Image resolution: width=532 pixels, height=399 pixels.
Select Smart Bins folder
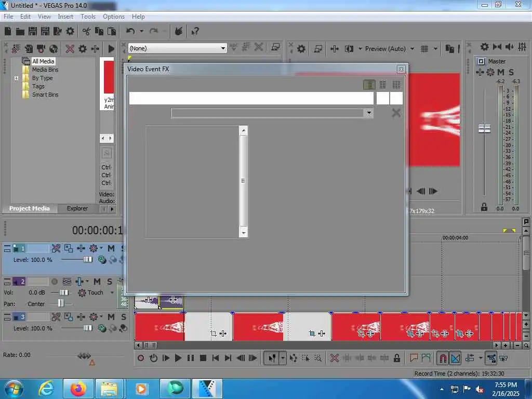coord(45,95)
